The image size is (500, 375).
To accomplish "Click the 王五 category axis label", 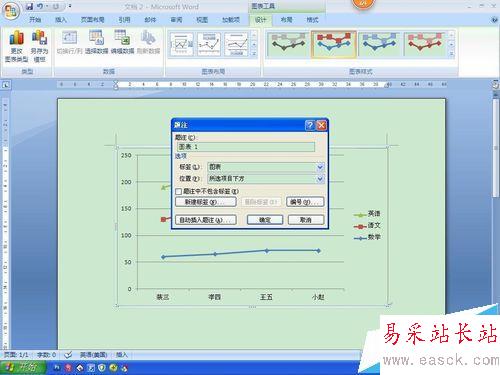I will click(x=266, y=297).
